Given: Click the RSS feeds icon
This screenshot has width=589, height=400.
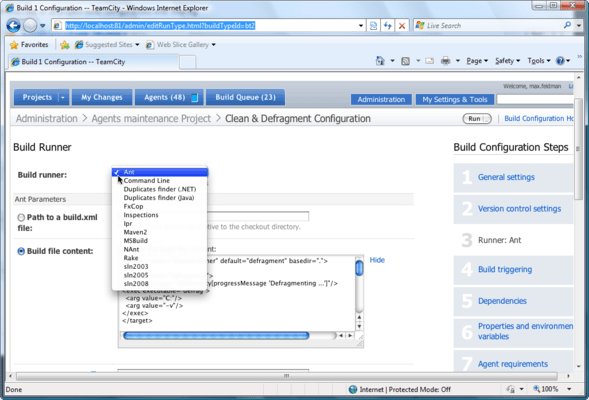Looking at the screenshot, I should point(405,61).
